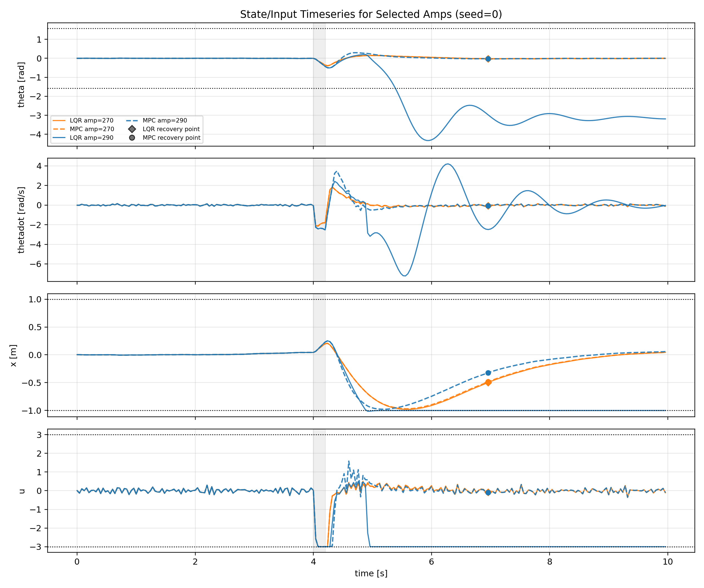This screenshot has width=704, height=588.
Task: Click the LQR amp=270 legend line swatch
Action: pos(59,121)
